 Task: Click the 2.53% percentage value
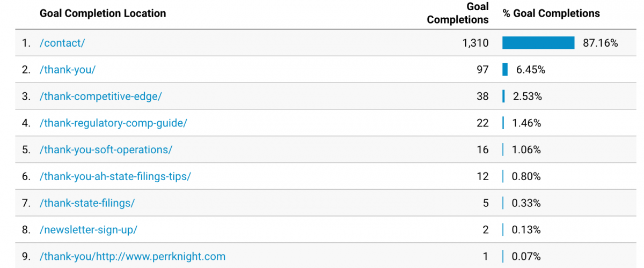tap(527, 96)
